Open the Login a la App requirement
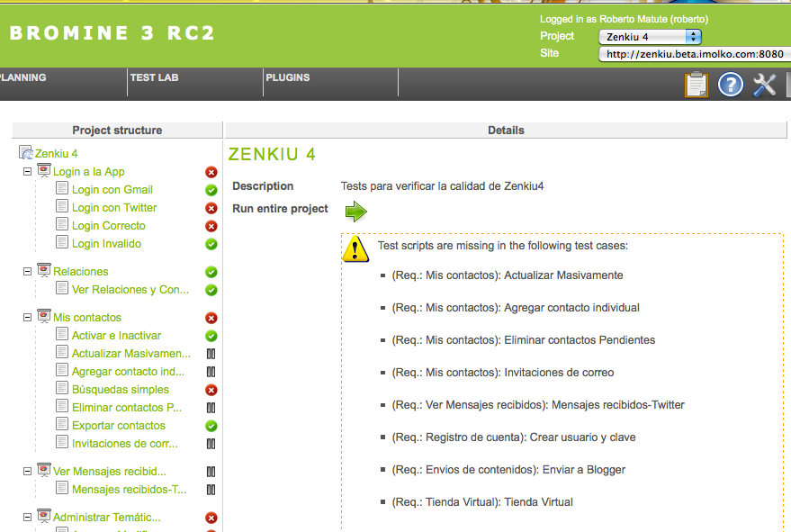This screenshot has width=791, height=532. click(x=89, y=172)
